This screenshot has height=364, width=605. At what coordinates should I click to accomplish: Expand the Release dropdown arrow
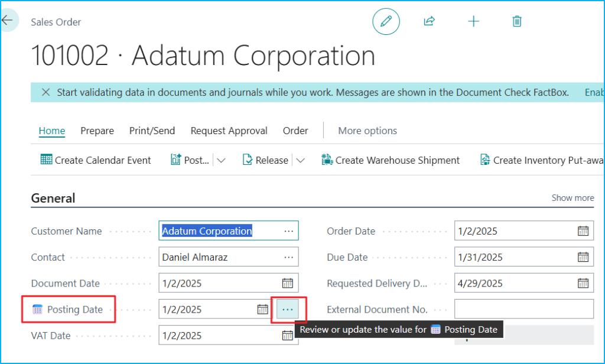[x=300, y=160]
